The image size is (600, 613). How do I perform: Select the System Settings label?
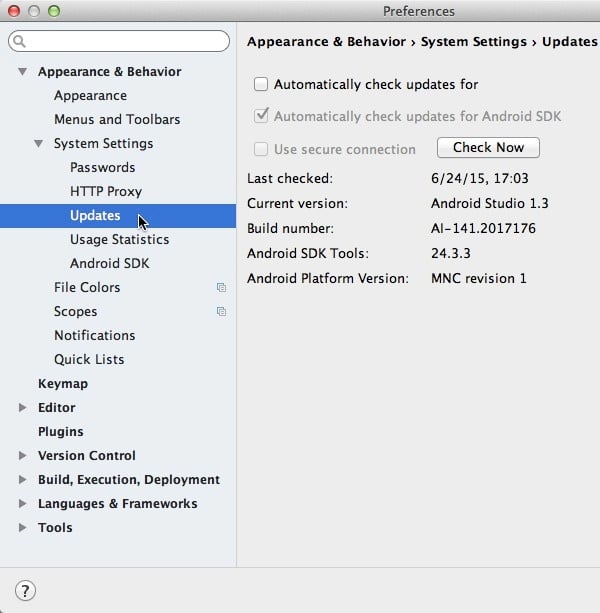(x=103, y=144)
